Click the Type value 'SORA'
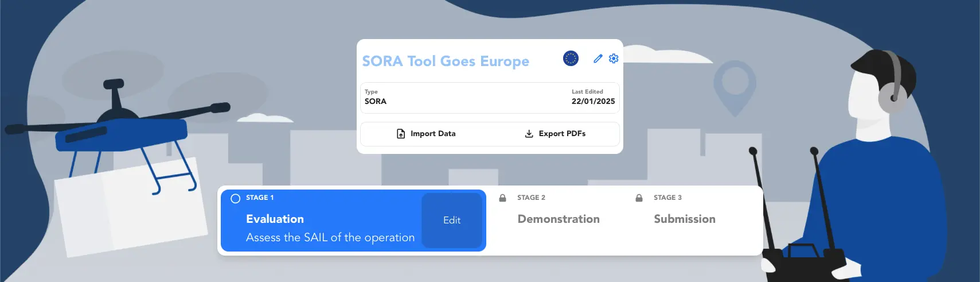980x282 pixels. click(376, 101)
